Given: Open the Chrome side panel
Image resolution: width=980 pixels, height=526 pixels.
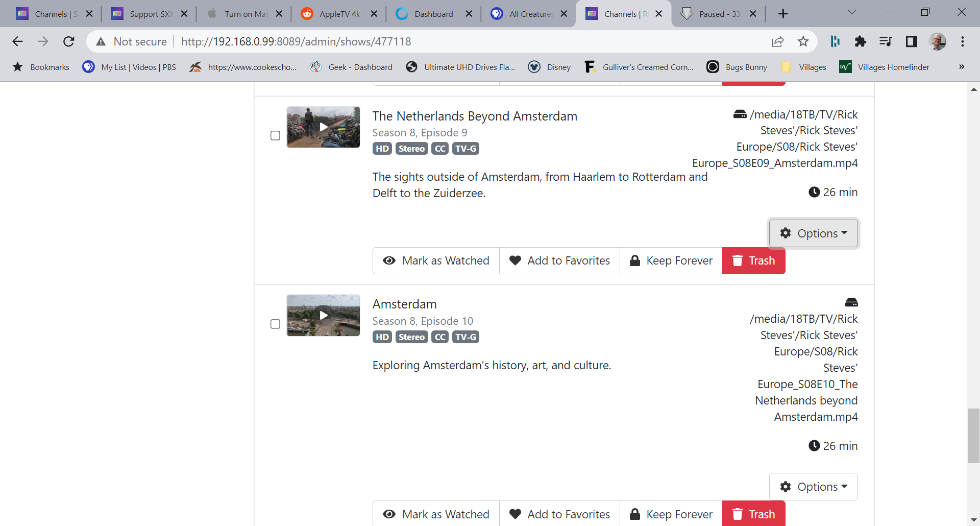Looking at the screenshot, I should coord(911,41).
